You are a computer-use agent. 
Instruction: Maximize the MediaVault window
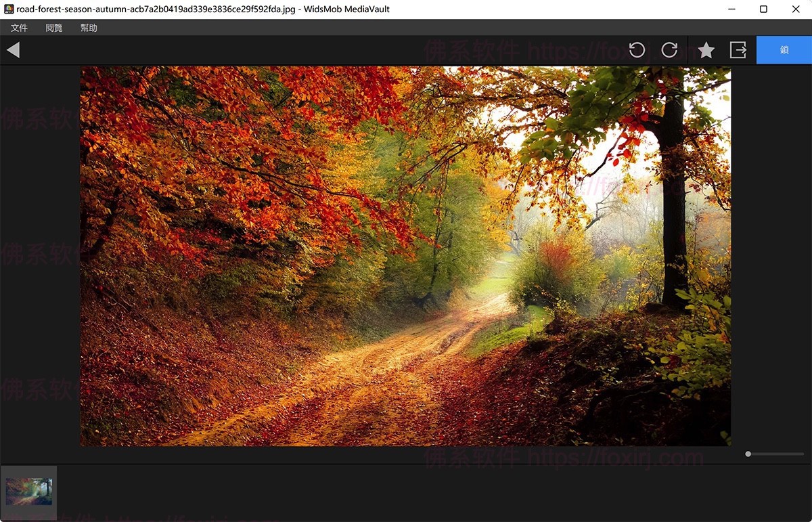[x=763, y=9]
